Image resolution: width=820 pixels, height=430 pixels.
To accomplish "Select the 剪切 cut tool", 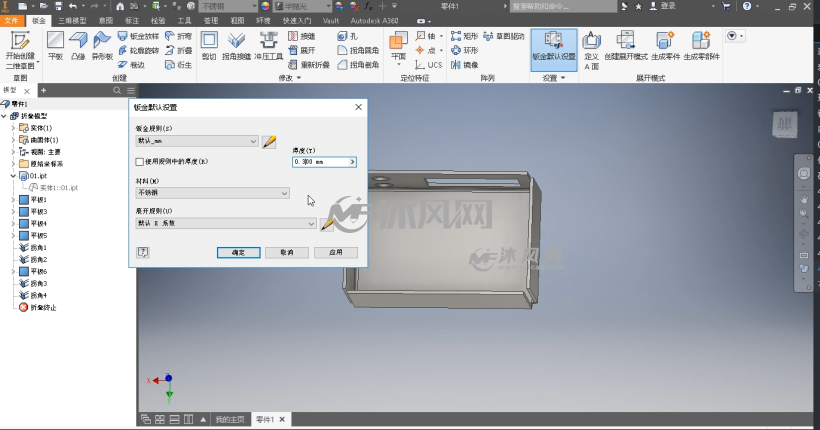I will click(x=209, y=46).
